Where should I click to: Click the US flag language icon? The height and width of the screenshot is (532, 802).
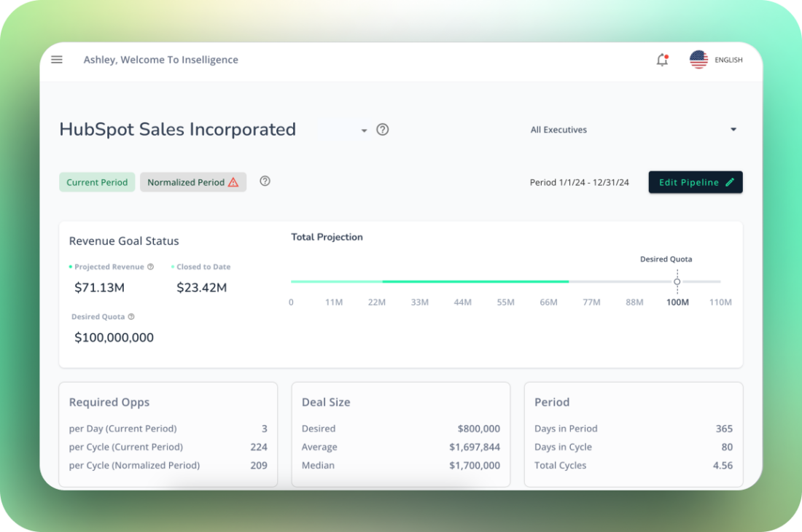click(698, 60)
